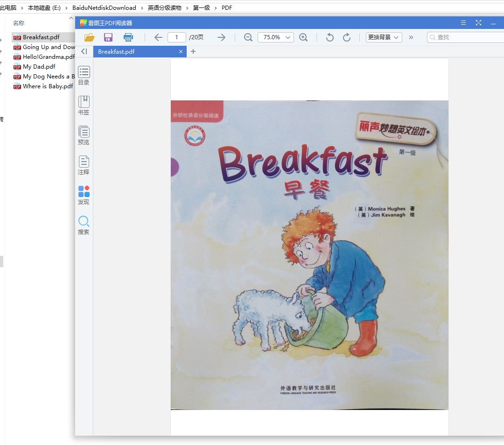Viewport: 504px width, 445px height.
Task: Navigate to 本地磁盘 (E:) in address bar
Action: 44,8
